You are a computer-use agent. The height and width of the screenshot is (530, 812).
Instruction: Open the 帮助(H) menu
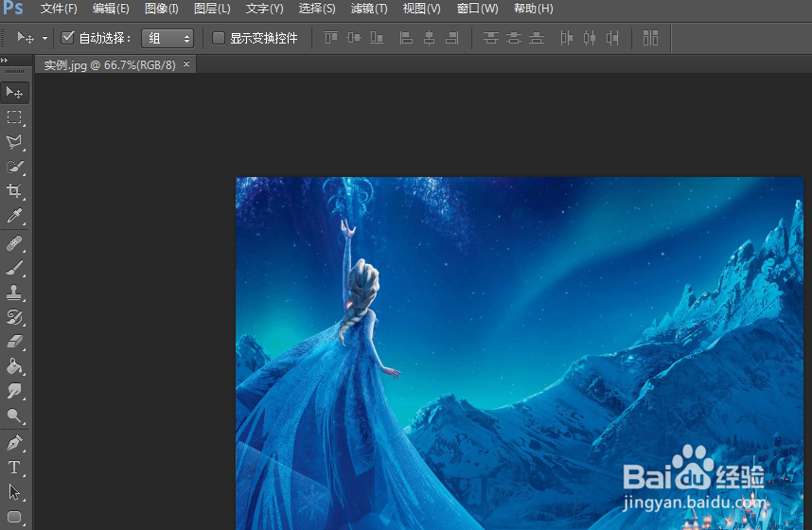click(534, 9)
